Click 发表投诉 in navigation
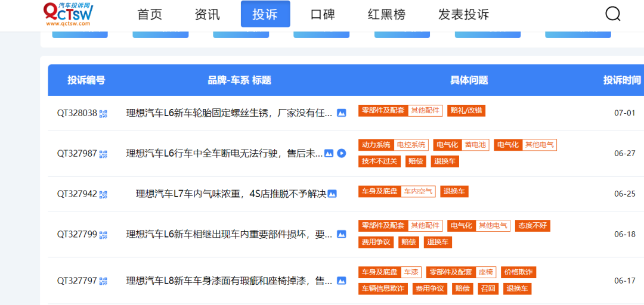Viewport: 644px width, 305px height. 464,14
